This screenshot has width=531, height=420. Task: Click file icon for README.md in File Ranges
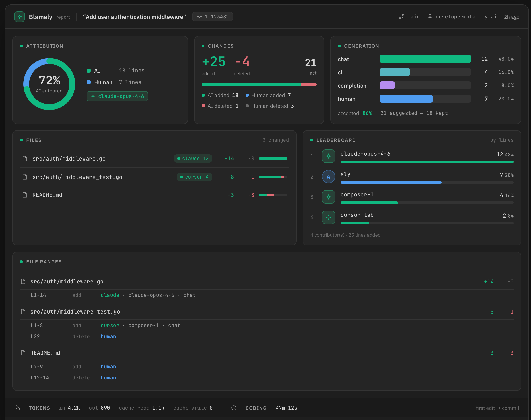coord(23,353)
